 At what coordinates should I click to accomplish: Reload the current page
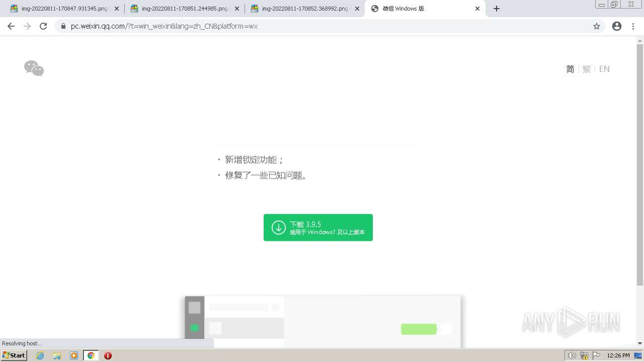coord(43,26)
